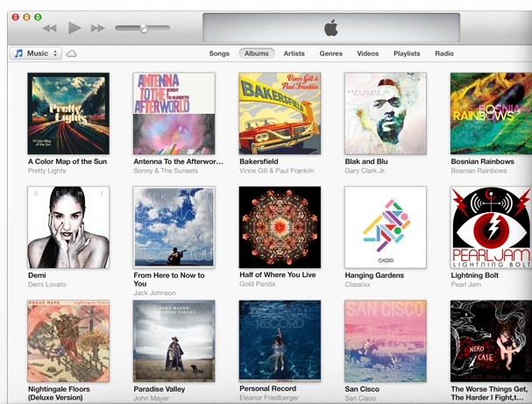
Task: Go to the Genres tab
Action: (330, 53)
